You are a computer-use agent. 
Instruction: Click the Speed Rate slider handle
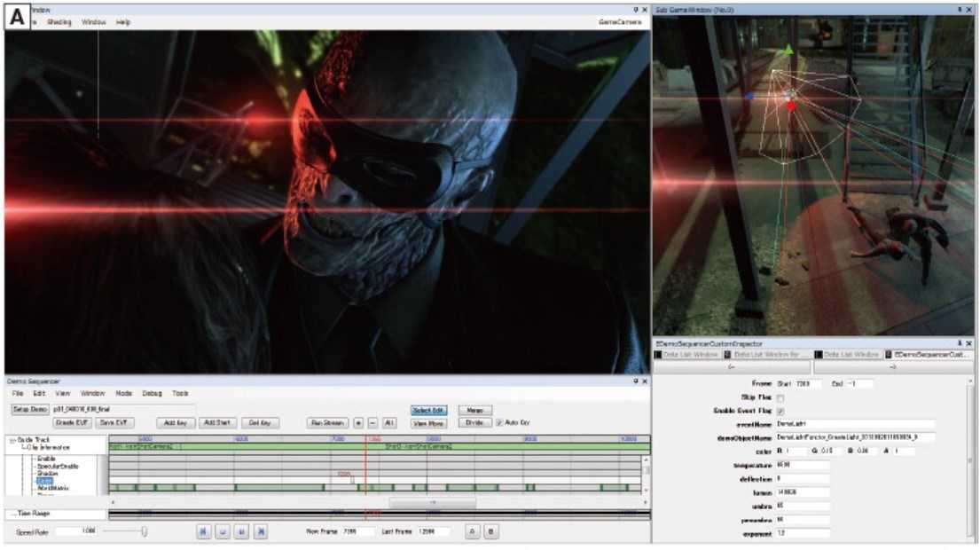coord(145,531)
